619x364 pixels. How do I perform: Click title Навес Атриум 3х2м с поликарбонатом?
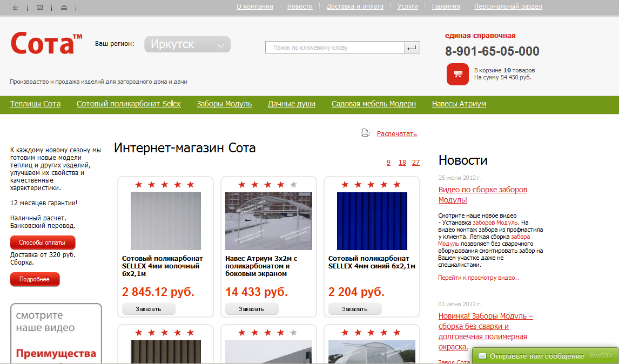point(261,266)
